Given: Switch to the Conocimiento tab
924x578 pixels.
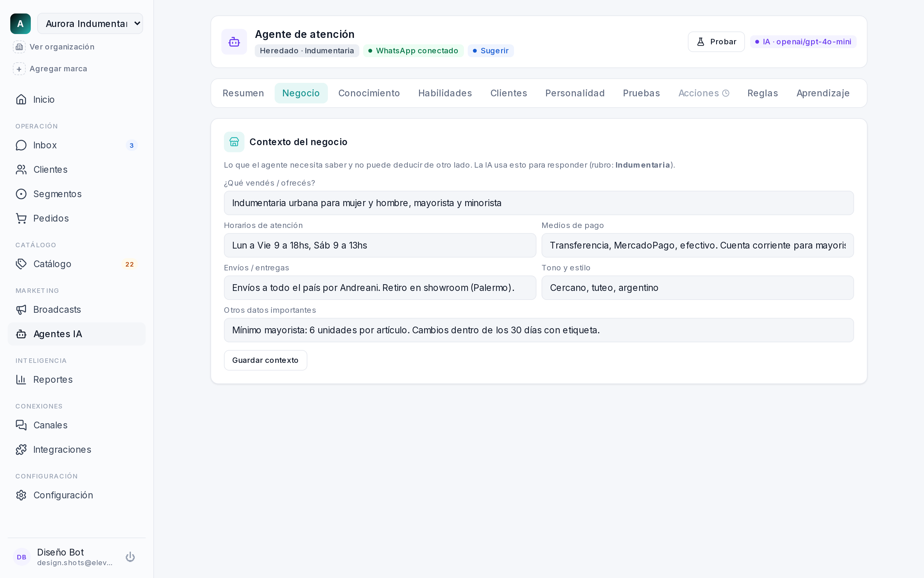Looking at the screenshot, I should tap(369, 93).
